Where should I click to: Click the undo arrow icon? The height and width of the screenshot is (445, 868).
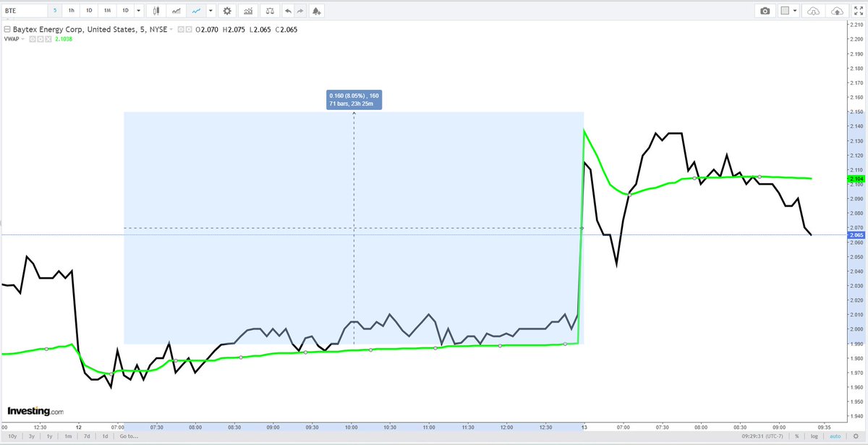click(289, 10)
